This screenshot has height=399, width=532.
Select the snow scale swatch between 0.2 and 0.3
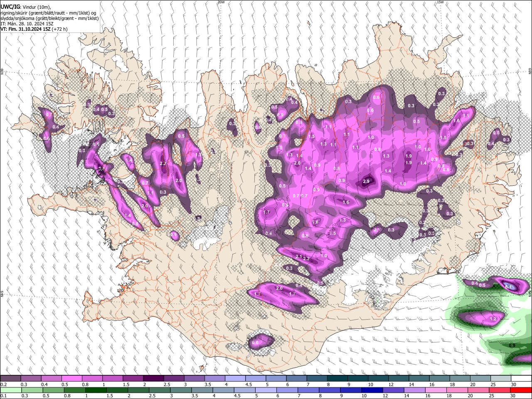10,379
